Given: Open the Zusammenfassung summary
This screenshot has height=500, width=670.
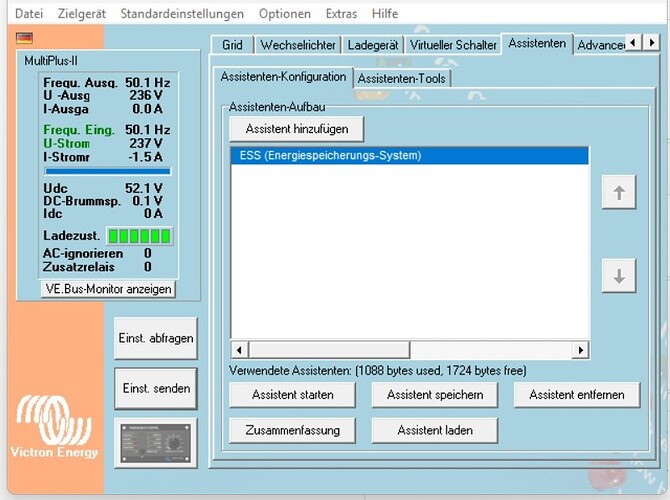Looking at the screenshot, I should tap(292, 430).
